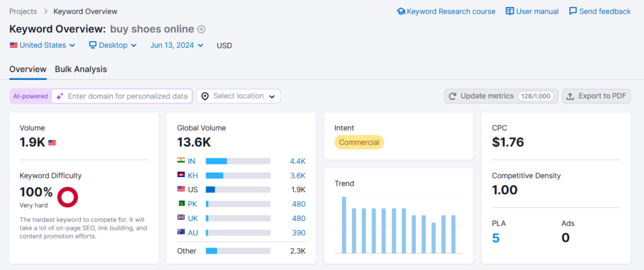
Task: Click the UK flag in Global Volume
Action: (x=181, y=219)
